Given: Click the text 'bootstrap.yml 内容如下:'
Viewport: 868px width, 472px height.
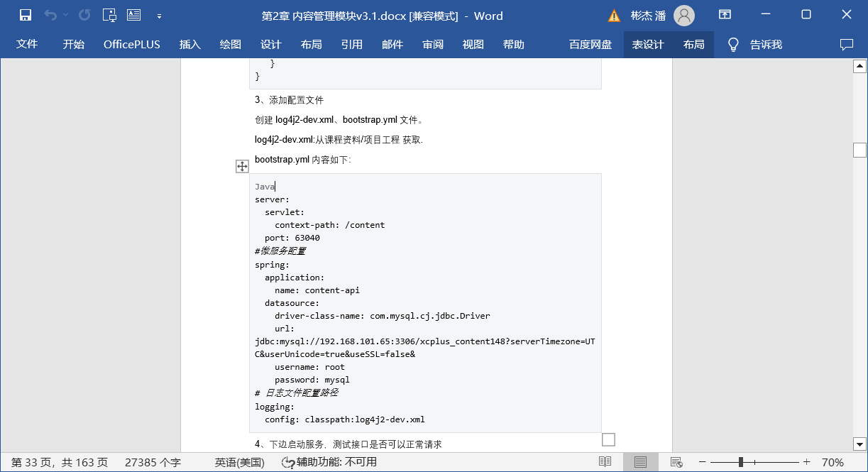Looking at the screenshot, I should [303, 160].
